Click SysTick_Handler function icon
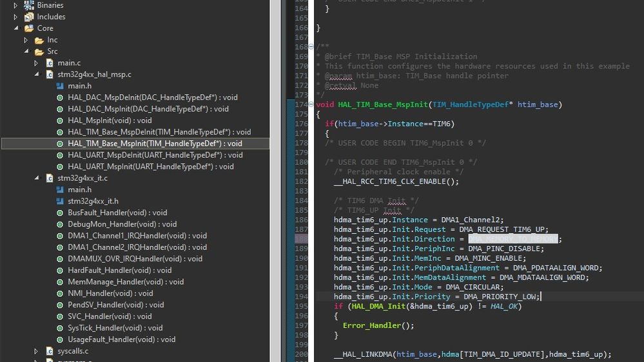Screen dimensions: 644x362 (60, 328)
